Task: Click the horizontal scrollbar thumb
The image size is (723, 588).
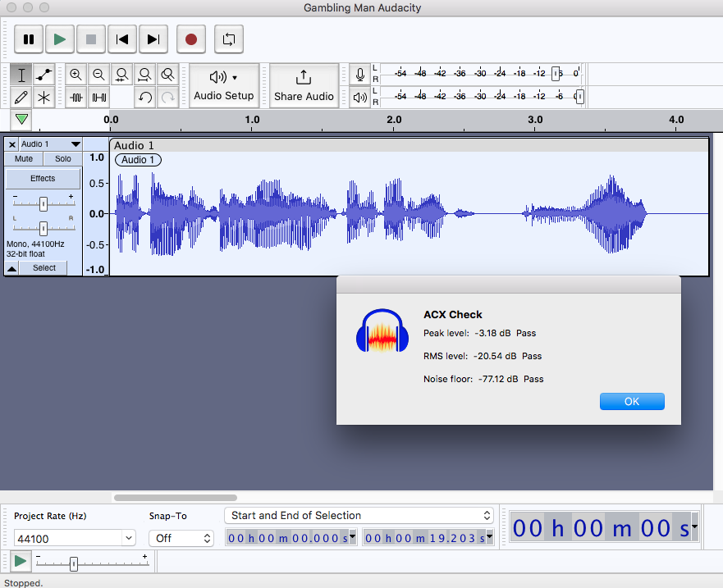Action: pyautogui.click(x=176, y=498)
